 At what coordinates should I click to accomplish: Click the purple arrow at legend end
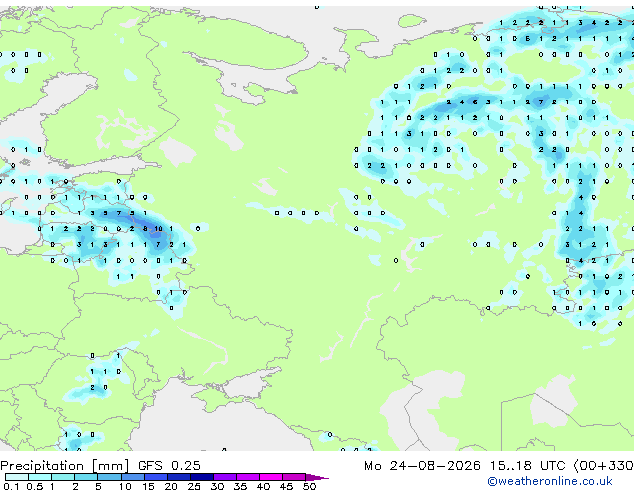(317, 477)
